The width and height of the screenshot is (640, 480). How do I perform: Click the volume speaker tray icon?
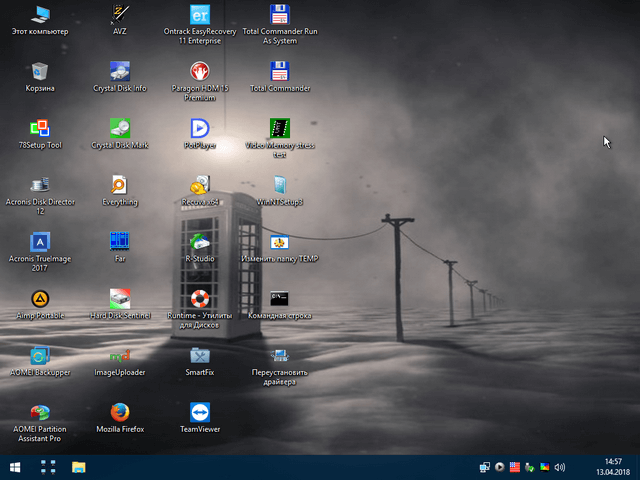point(559,467)
